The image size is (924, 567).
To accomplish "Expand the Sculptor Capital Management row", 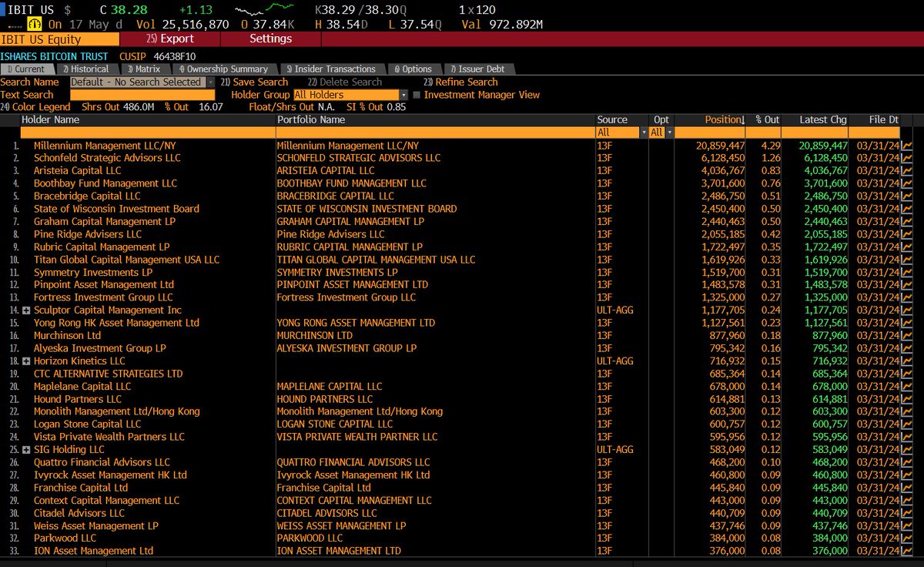I will click(x=26, y=310).
